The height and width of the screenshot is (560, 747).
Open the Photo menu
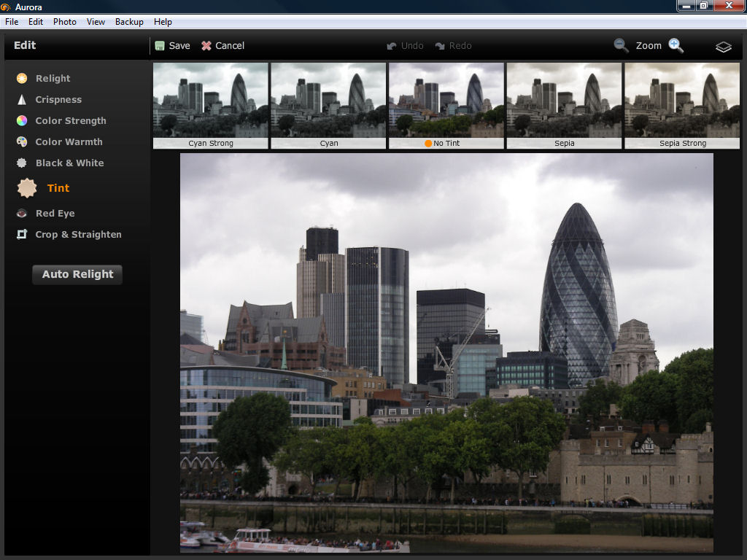click(x=65, y=22)
